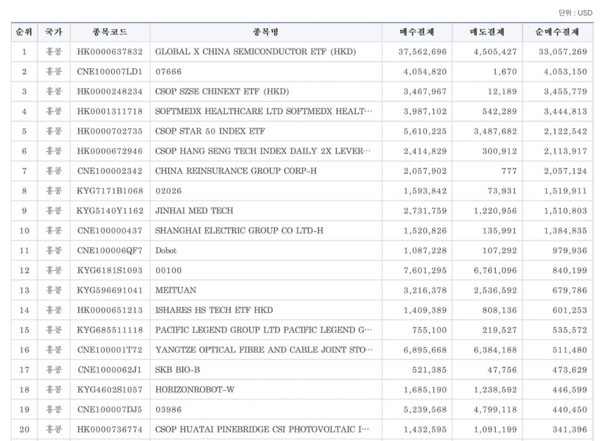Select stock name Dobot
This screenshot has width=600, height=441.
pos(166,251)
